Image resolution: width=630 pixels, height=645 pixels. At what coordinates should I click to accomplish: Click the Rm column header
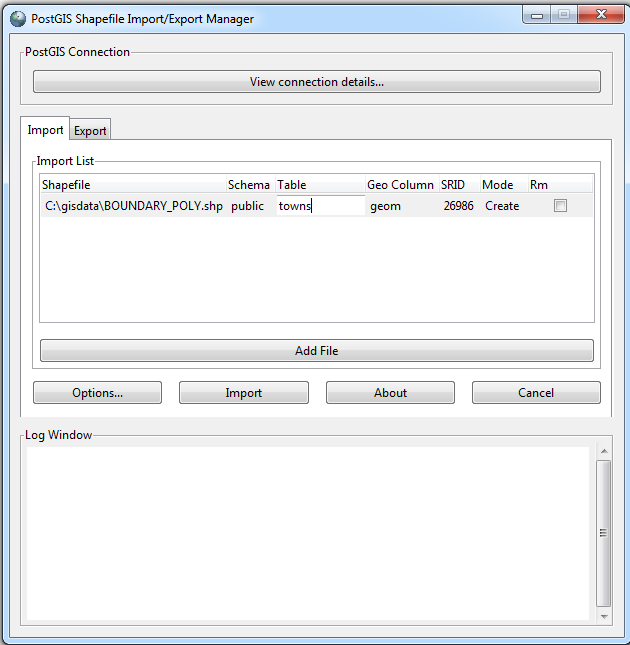coord(560,185)
